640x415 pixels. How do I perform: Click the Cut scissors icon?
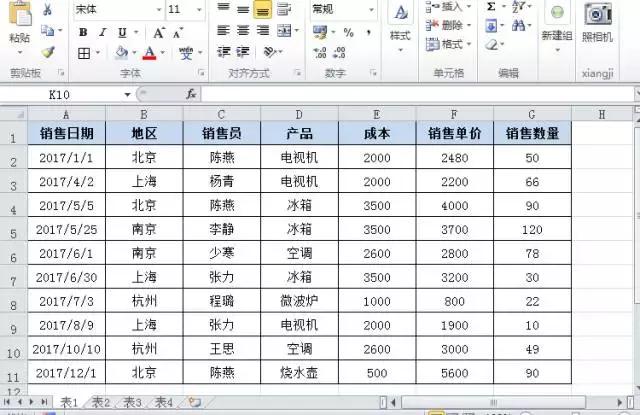coord(48,10)
